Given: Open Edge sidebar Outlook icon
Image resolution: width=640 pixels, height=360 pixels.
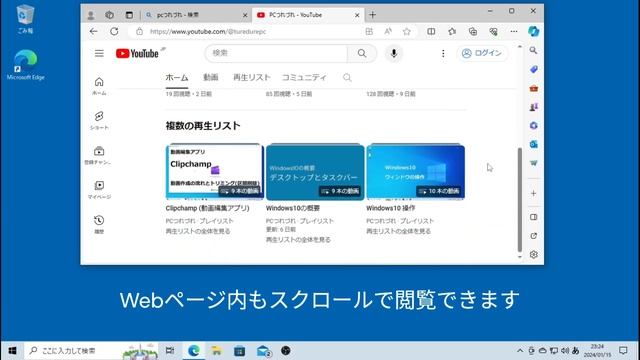Looking at the screenshot, I should point(533,144).
